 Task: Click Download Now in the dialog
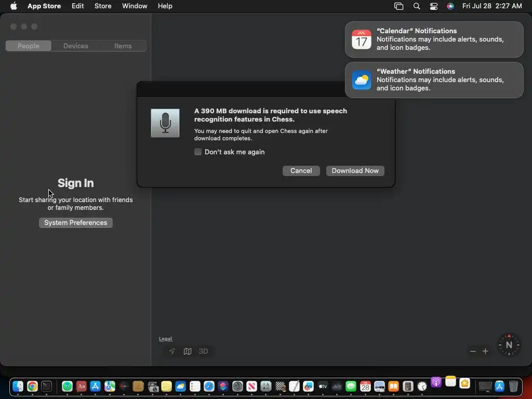pos(355,170)
